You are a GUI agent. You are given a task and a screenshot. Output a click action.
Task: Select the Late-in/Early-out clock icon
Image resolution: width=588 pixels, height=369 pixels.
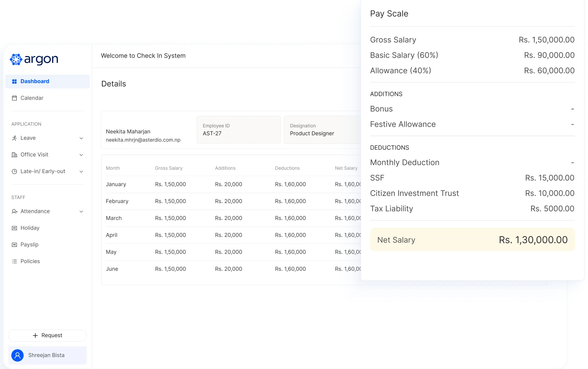click(15, 171)
